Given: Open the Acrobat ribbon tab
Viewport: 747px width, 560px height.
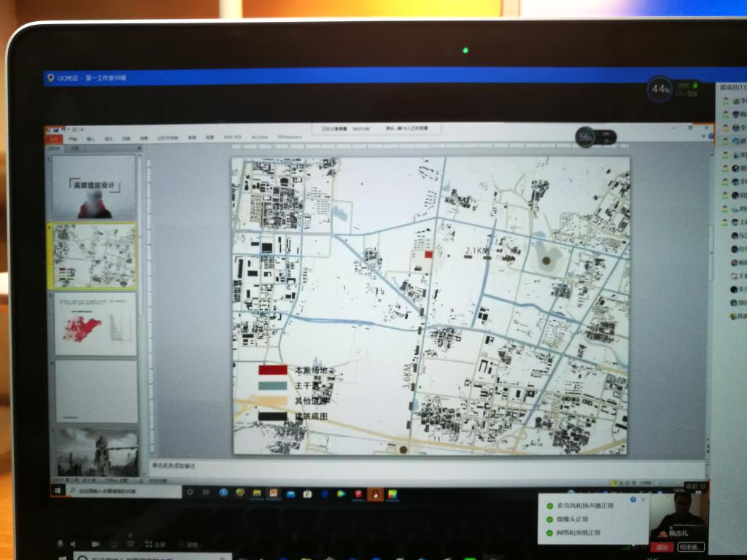Looking at the screenshot, I should (260, 137).
